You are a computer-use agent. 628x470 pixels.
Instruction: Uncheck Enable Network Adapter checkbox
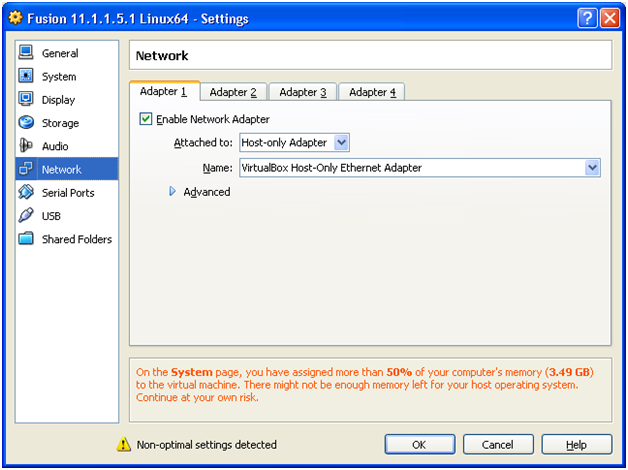(145, 119)
